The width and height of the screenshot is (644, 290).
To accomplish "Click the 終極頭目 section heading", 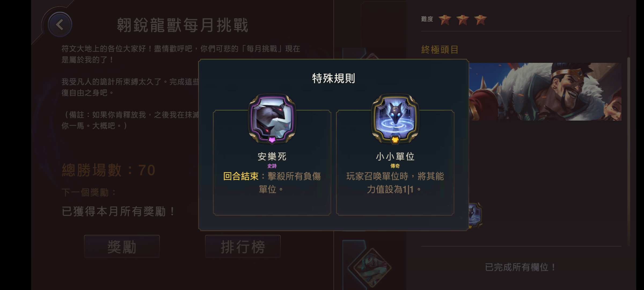I will 440,50.
